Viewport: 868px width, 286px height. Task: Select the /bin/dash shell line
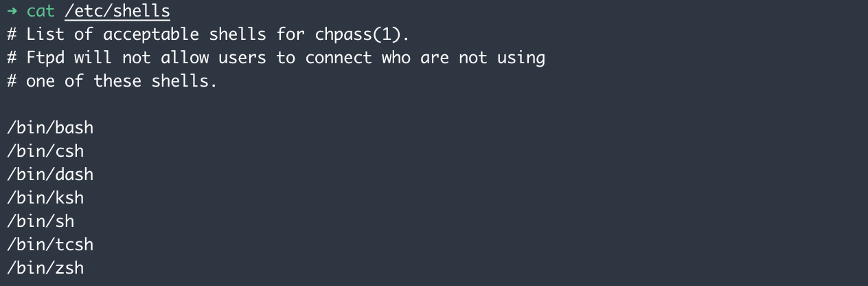click(x=50, y=175)
